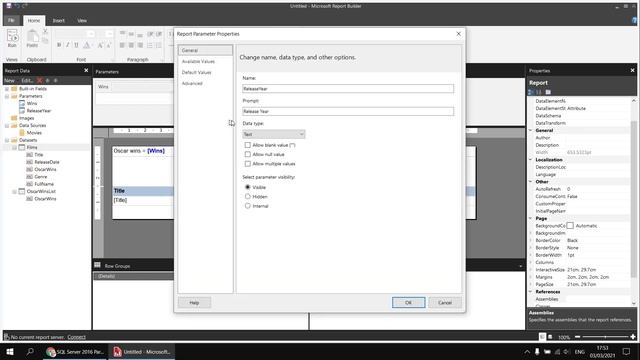This screenshot has height=360, width=640.
Task: Switch Properties to alphabetical sort icon
Action: coord(539,92)
